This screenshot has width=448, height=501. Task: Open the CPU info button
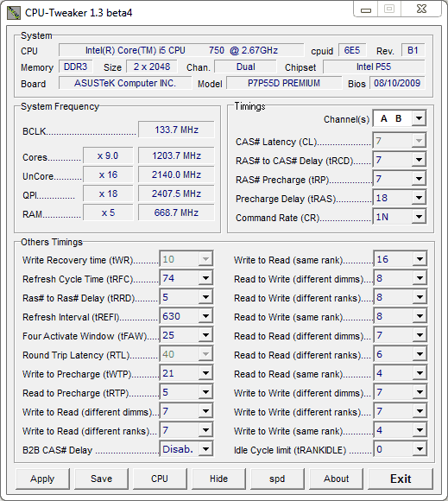point(160,479)
